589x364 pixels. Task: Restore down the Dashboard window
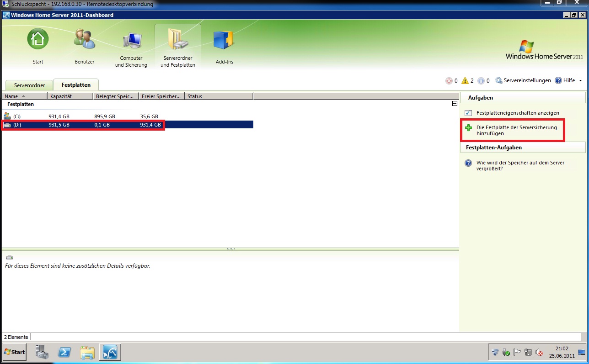click(x=573, y=15)
